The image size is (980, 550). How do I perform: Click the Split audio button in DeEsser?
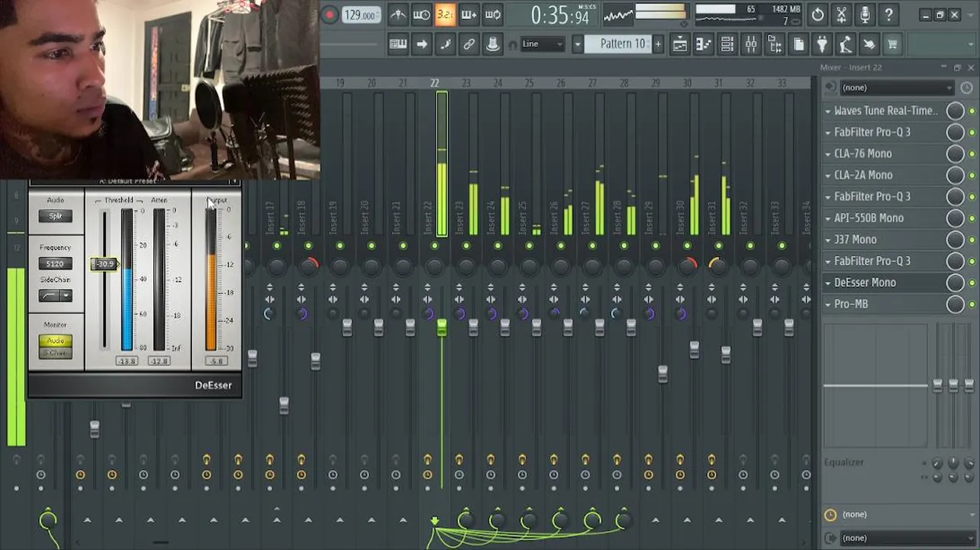[x=55, y=216]
